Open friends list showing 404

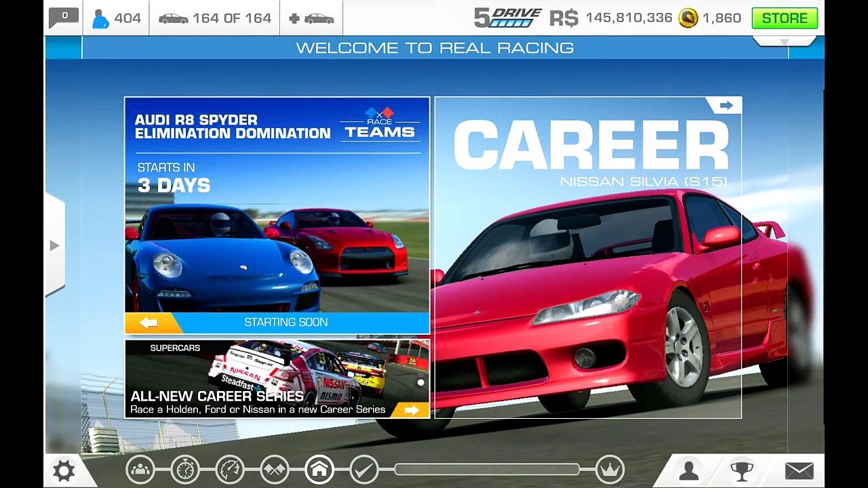[x=116, y=18]
